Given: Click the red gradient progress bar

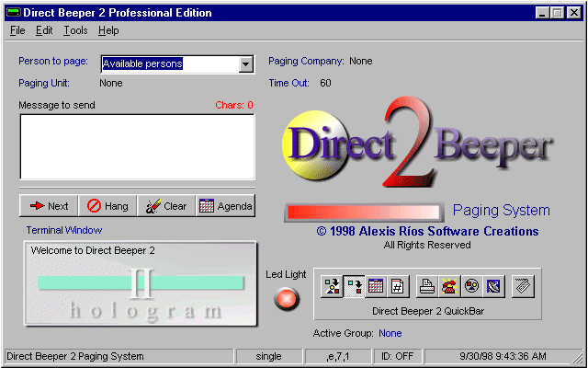Looking at the screenshot, I should point(363,212).
